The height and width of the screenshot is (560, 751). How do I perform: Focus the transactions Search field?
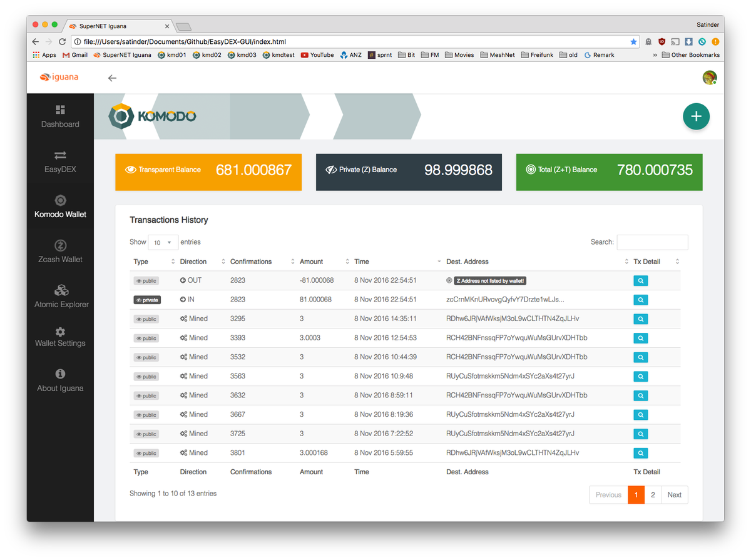652,242
